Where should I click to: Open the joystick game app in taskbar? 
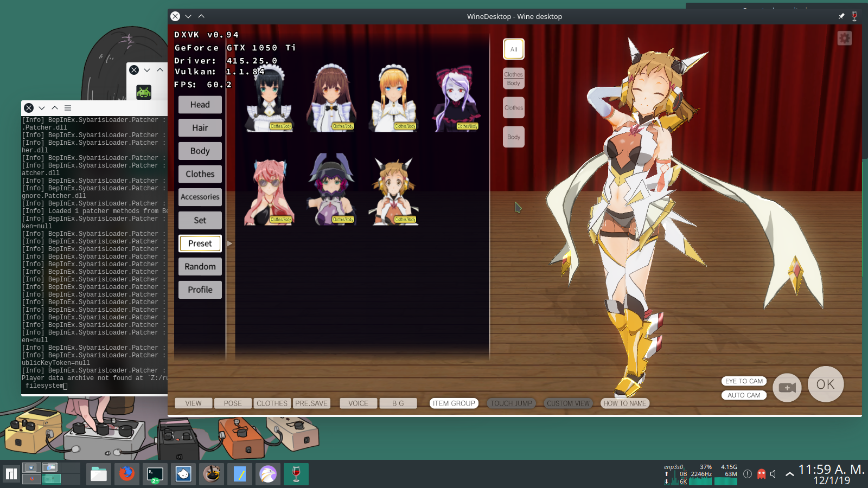(212, 474)
